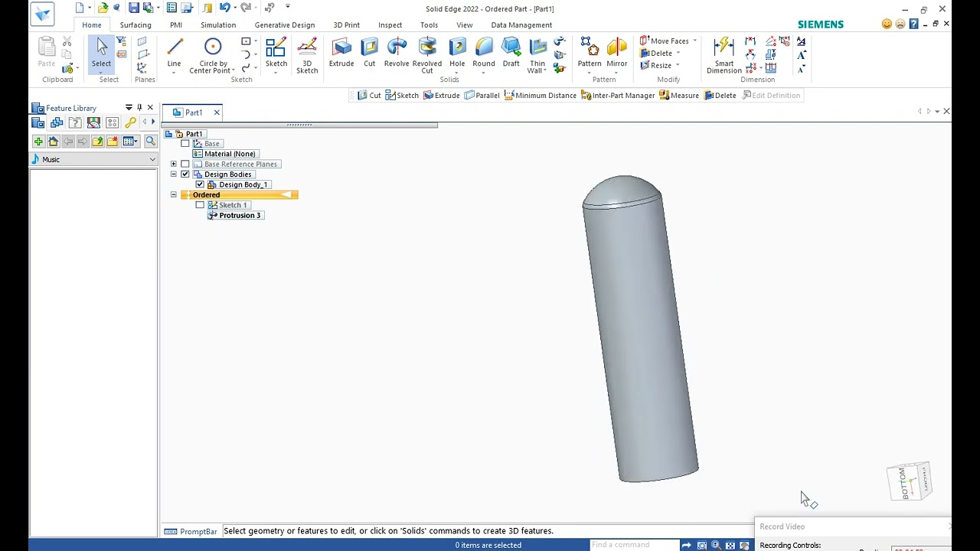Screen dimensions: 980x551
Task: Open the Resize dropdown arrow
Action: tap(678, 65)
